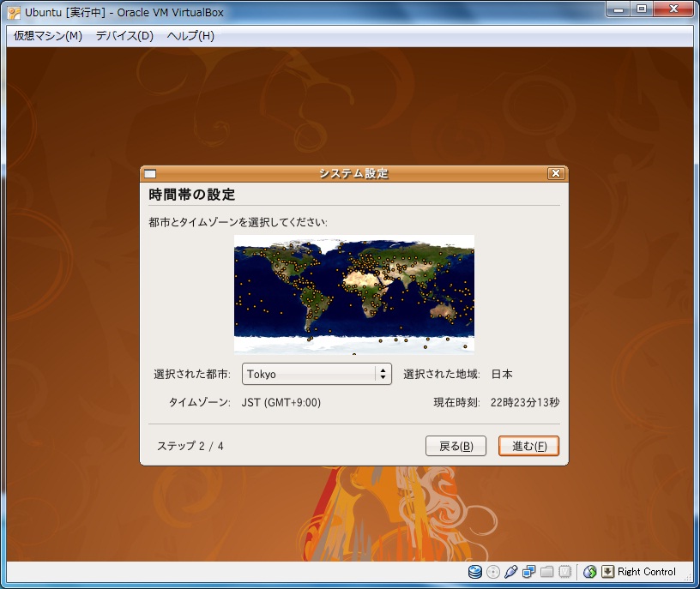This screenshot has height=589, width=700.
Task: Click the hard disk activity icon in status bar
Action: [474, 572]
